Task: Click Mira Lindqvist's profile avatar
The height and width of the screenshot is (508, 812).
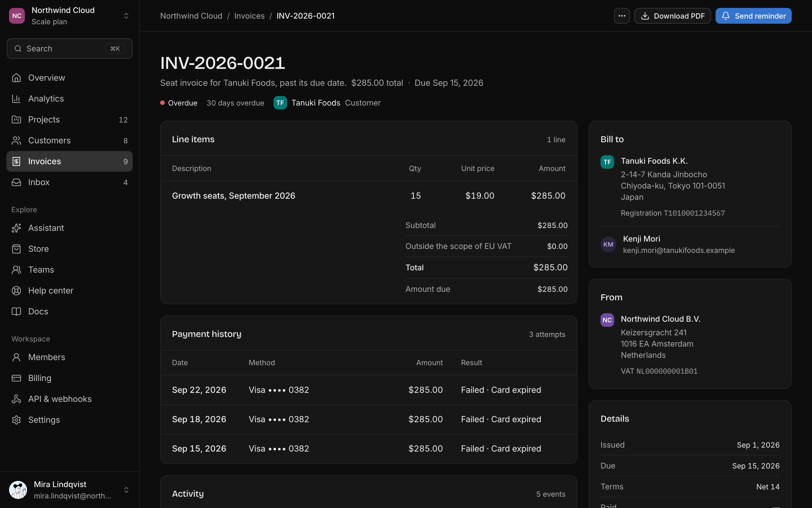Action: click(x=18, y=490)
